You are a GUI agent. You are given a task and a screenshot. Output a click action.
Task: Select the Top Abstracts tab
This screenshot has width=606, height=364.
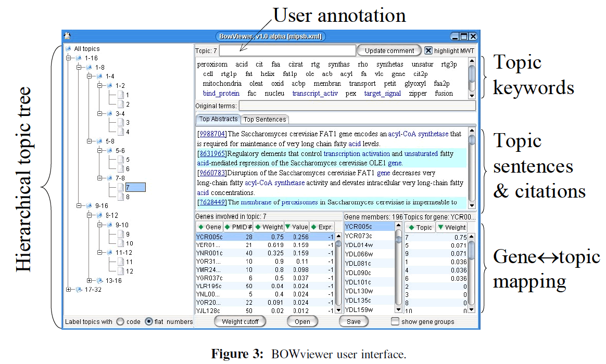[219, 119]
